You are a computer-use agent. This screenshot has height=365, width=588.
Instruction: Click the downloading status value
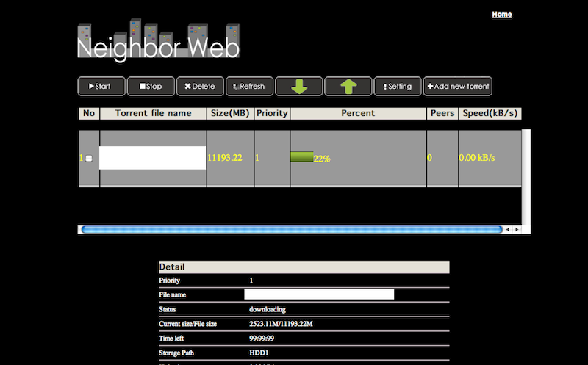[268, 309]
